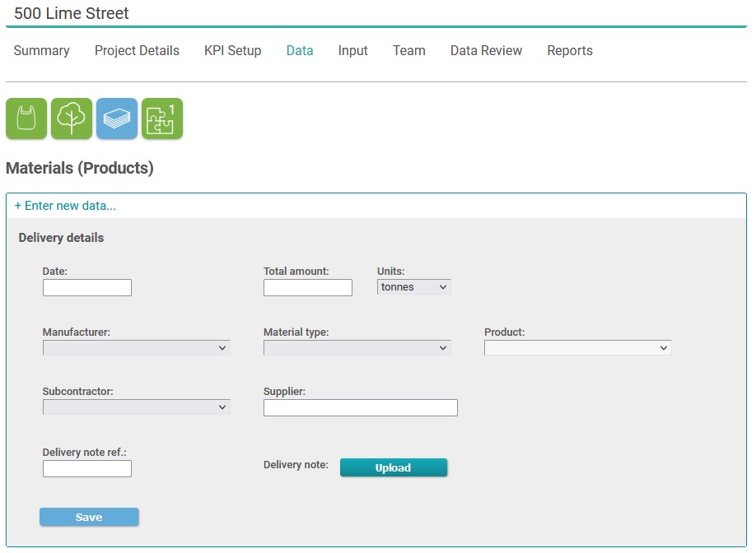Switch to the Team tab

409,50
